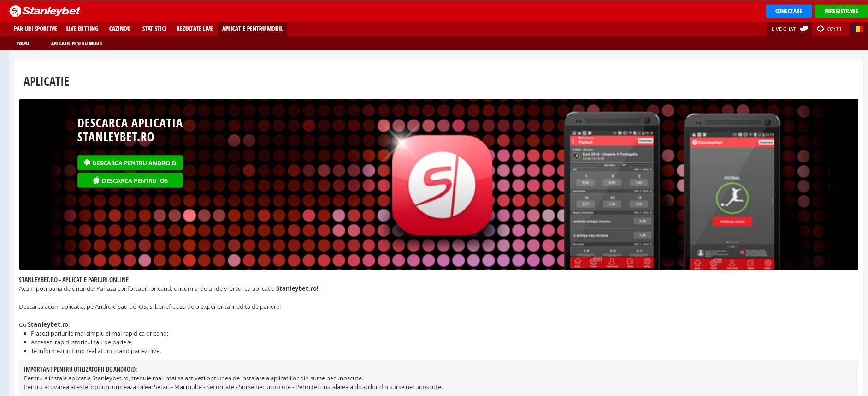
Task: Select Aplicatie Pentru Mobil tab
Action: [x=252, y=29]
